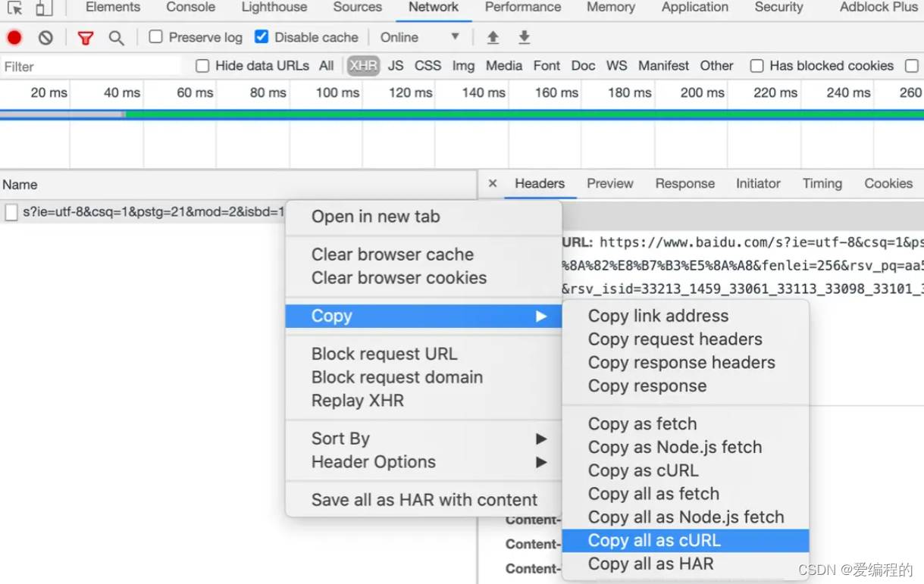Switch to the Timing details tab
This screenshot has width=924, height=584.
[822, 183]
